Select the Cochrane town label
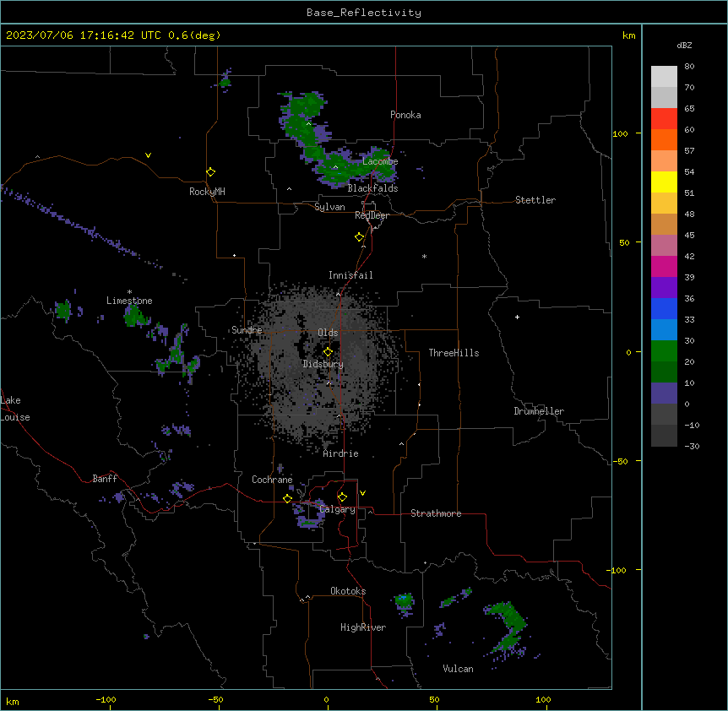The image size is (728, 711). 272,480
